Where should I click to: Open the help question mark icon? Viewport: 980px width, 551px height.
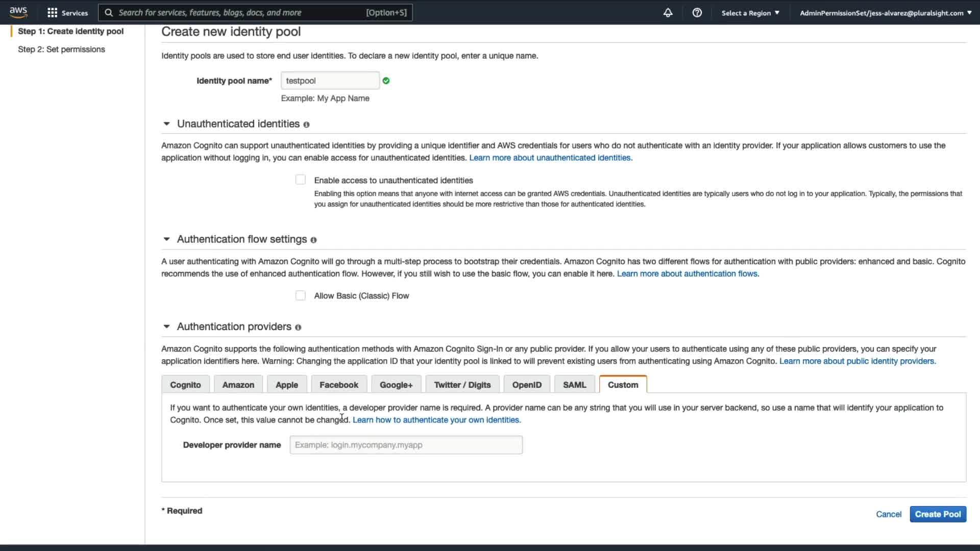tap(697, 13)
